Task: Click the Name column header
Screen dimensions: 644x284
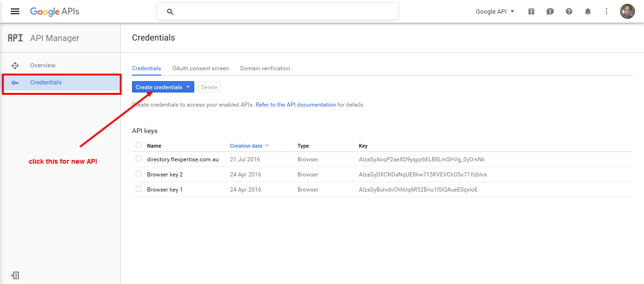Action: tap(154, 146)
